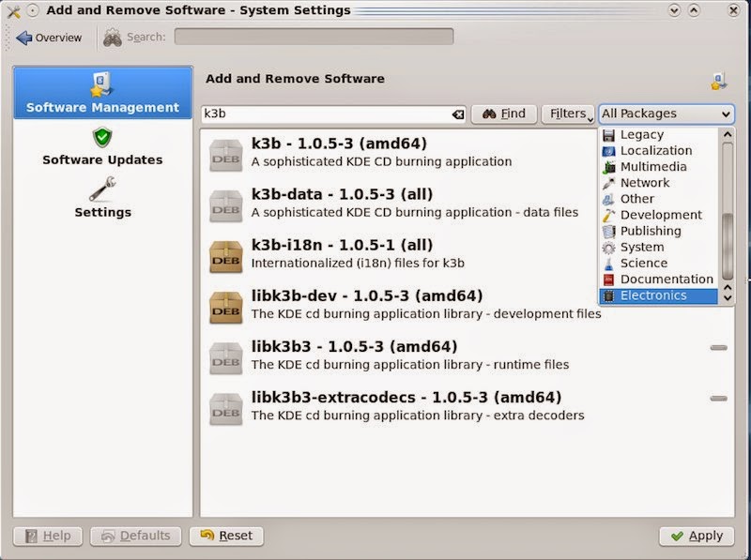Open the All Packages combo box
This screenshot has width=751, height=560.
(x=666, y=114)
